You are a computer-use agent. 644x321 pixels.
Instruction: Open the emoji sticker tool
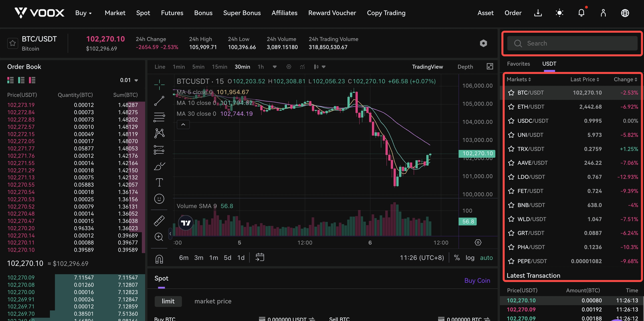(x=159, y=199)
